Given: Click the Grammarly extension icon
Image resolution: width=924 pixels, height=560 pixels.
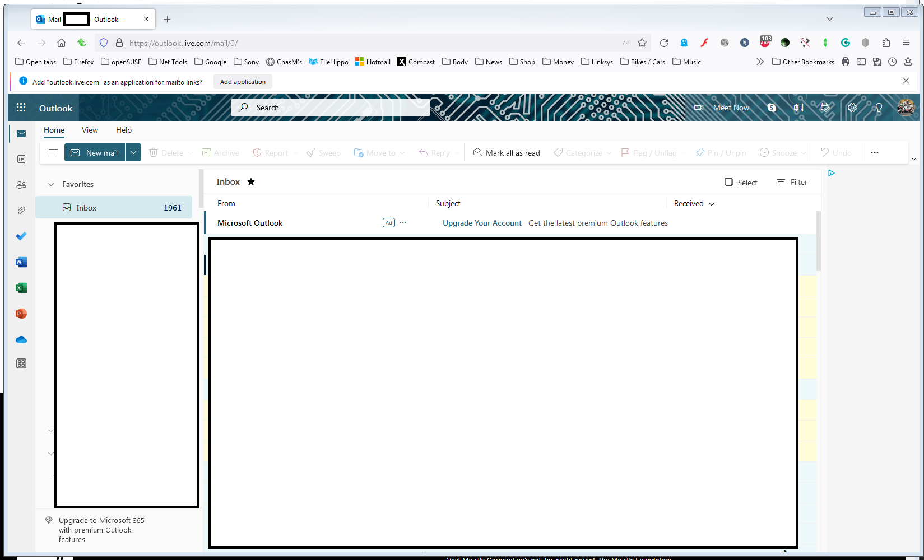Looking at the screenshot, I should 846,43.
